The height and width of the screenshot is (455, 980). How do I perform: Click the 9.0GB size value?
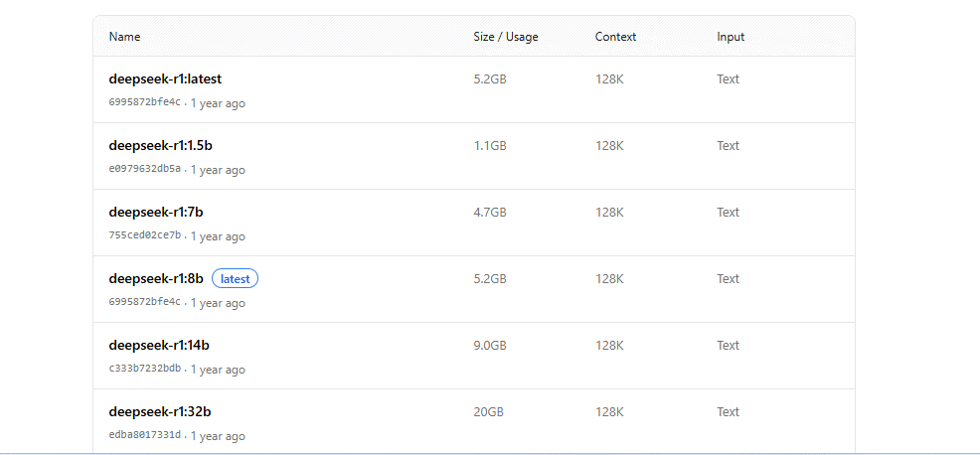490,346
